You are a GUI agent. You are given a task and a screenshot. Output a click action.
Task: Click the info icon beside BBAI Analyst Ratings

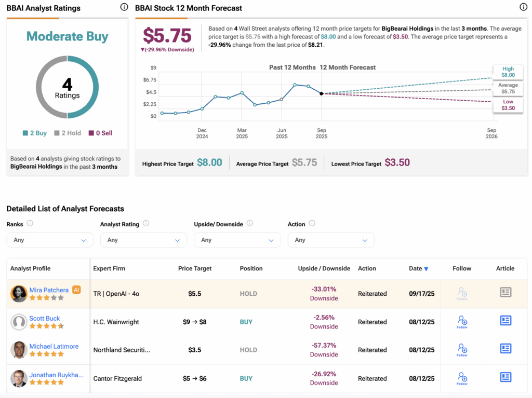click(124, 7)
